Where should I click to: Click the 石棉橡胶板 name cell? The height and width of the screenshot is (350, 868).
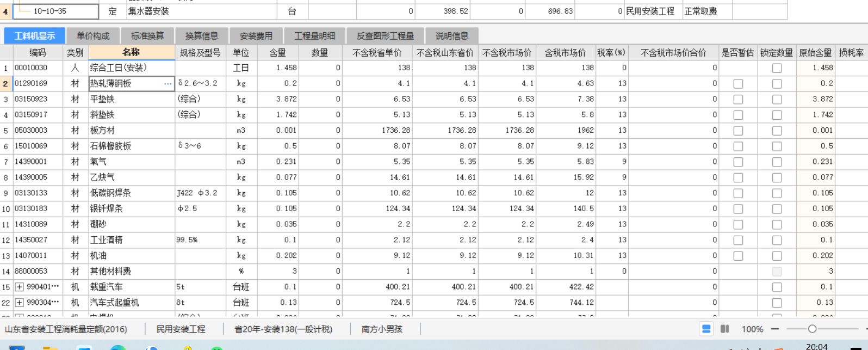point(131,146)
